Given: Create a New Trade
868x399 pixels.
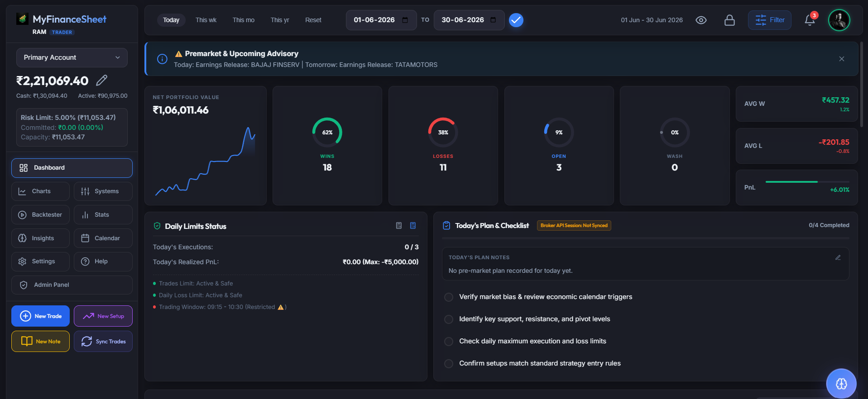Looking at the screenshot, I should coord(40,316).
